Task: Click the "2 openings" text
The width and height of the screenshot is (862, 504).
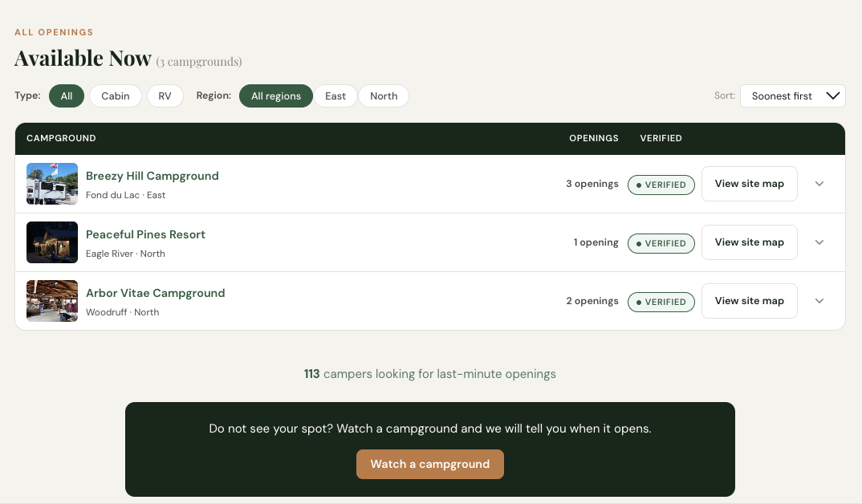Action: point(592,301)
